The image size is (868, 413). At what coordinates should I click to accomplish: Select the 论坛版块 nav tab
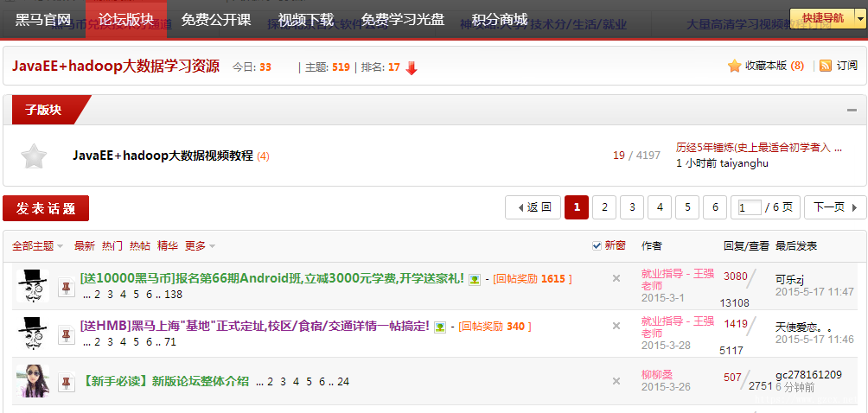[x=126, y=20]
